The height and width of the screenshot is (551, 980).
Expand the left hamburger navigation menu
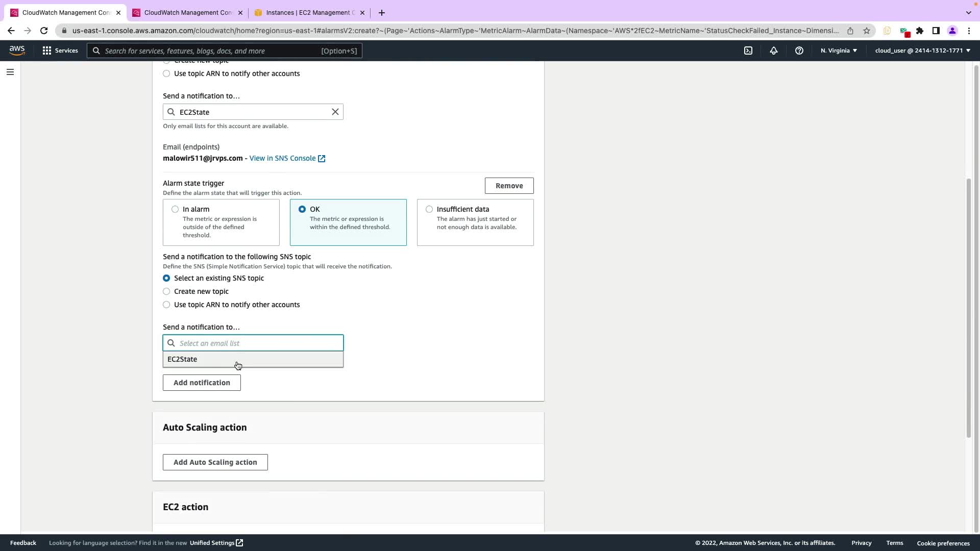[x=10, y=72]
